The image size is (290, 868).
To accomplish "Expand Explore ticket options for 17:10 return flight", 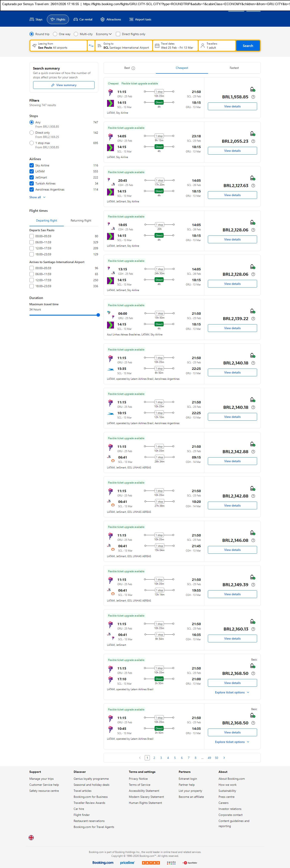I will click(232, 692).
